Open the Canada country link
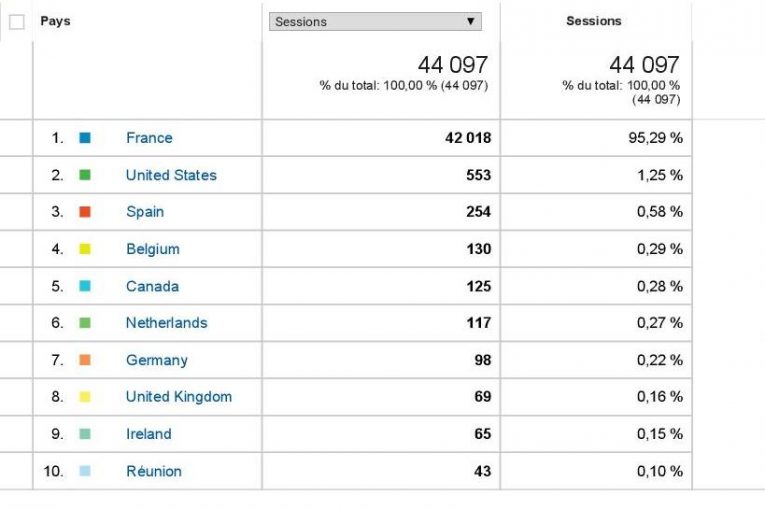This screenshot has height=510, width=765. pyautogui.click(x=152, y=286)
